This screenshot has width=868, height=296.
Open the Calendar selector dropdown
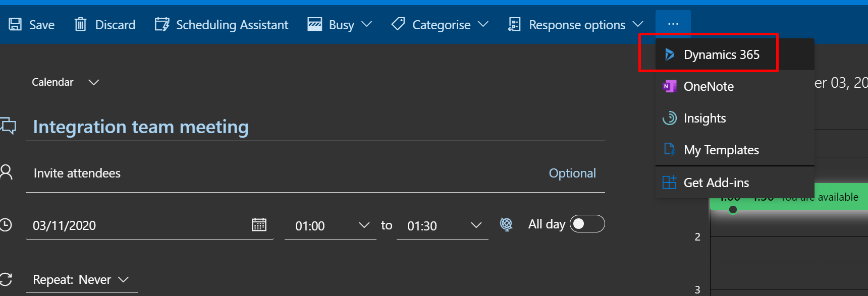click(94, 82)
